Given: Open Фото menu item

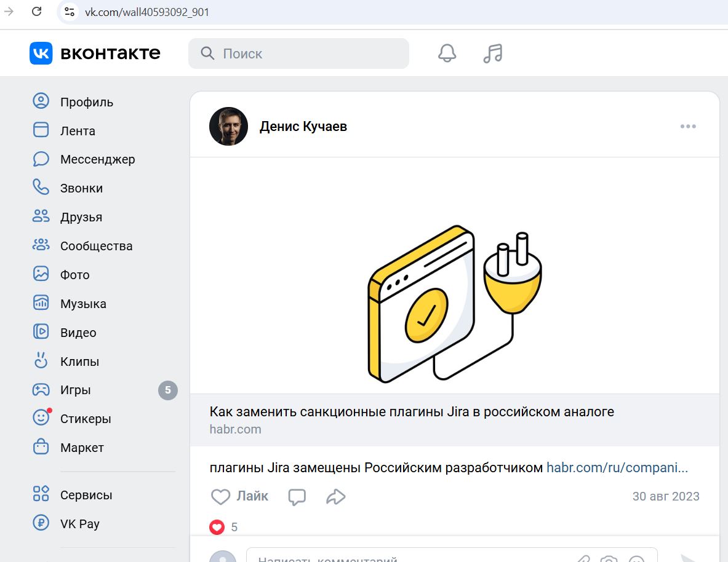Looking at the screenshot, I should [x=74, y=275].
